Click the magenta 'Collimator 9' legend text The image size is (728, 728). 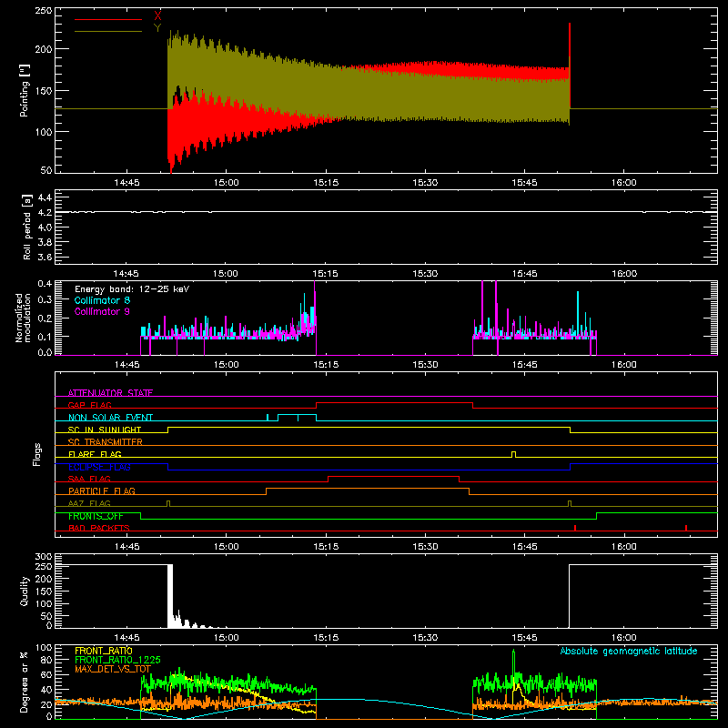point(102,311)
